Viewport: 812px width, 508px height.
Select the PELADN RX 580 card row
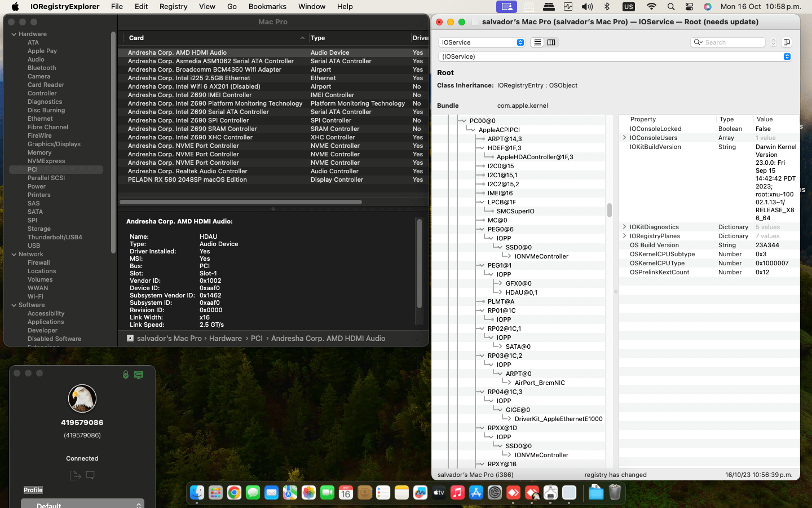tap(187, 179)
